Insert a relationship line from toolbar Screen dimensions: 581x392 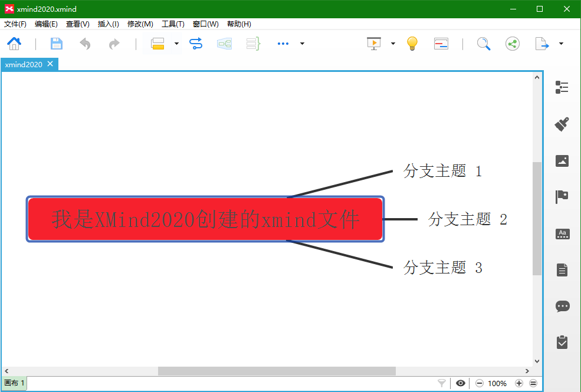[x=196, y=44]
